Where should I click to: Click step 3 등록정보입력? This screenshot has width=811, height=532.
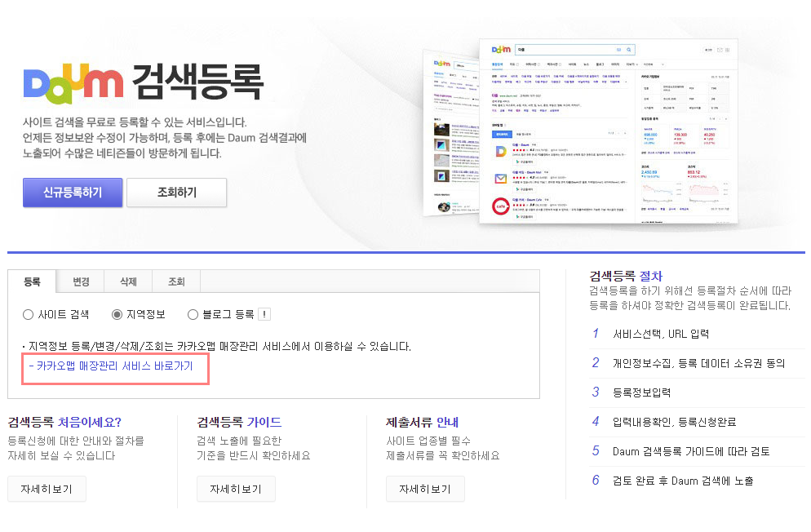tap(631, 392)
